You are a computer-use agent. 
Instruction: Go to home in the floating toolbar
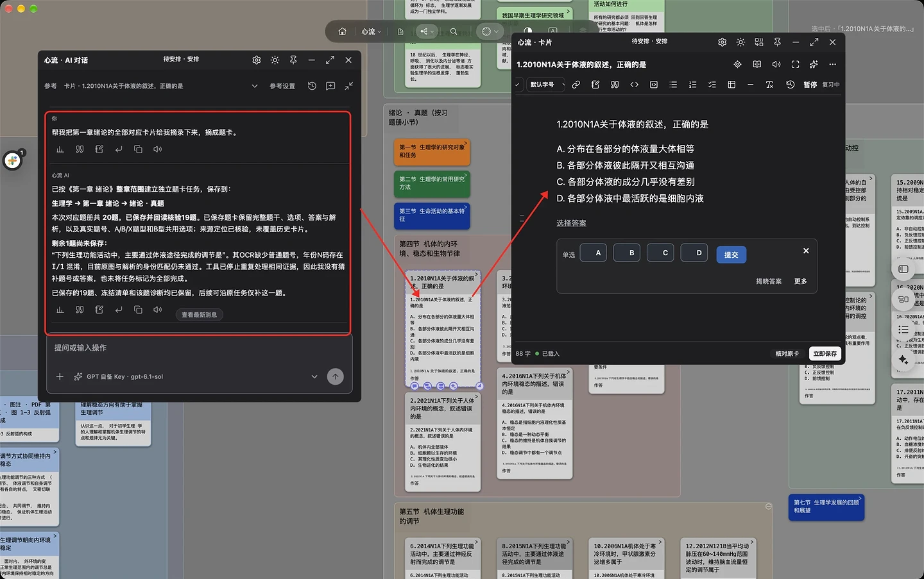pos(342,31)
